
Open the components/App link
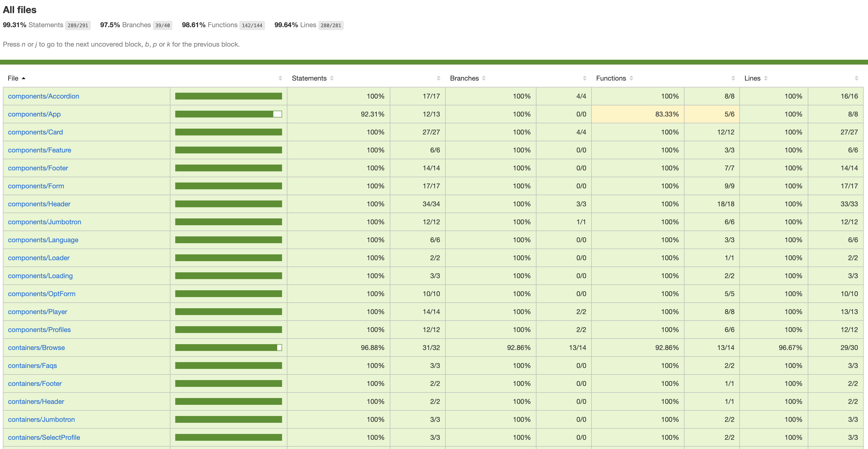tap(34, 114)
